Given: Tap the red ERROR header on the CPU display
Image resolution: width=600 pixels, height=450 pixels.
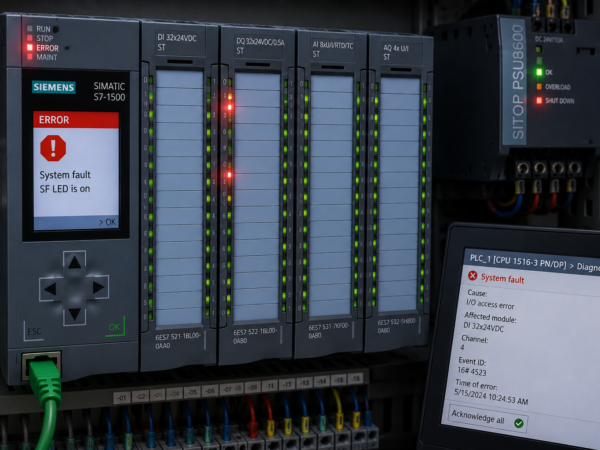Looking at the screenshot, I should point(76,120).
